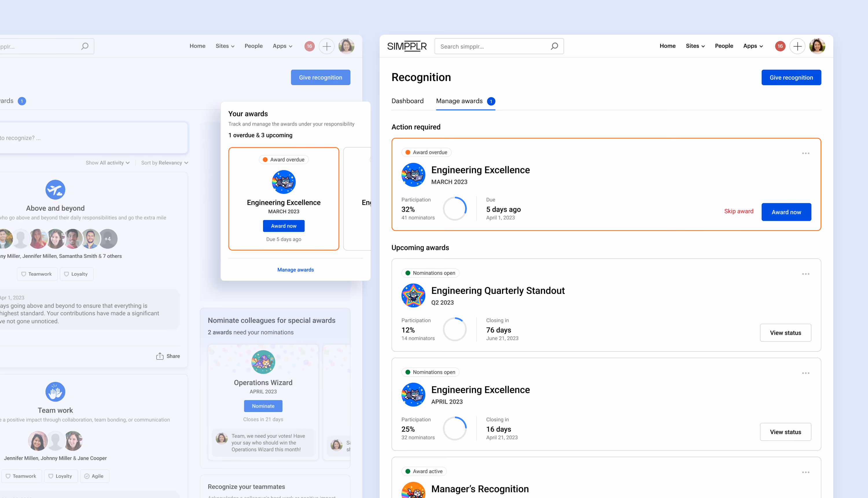Click the Operations Wizard badge icon

263,362
